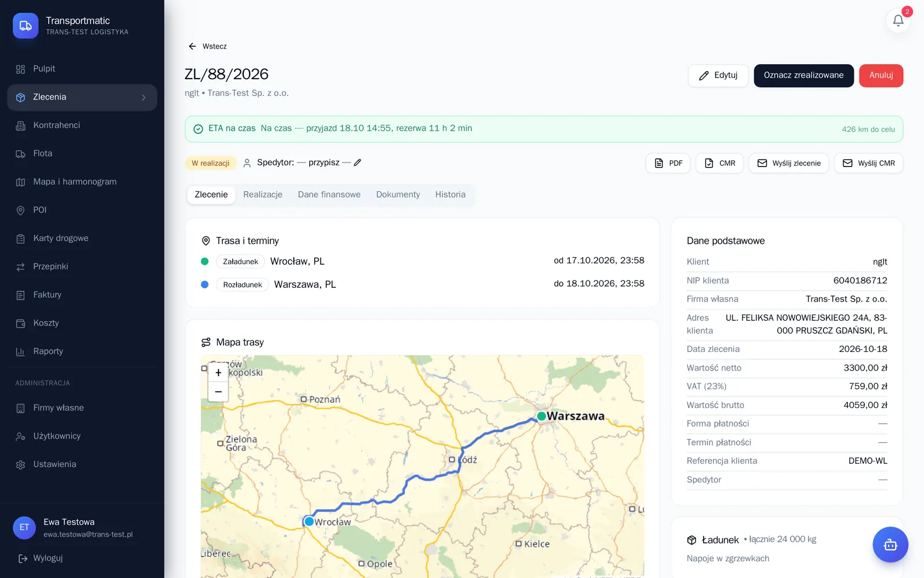The width and height of the screenshot is (924, 578).
Task: Open Raporty in sidebar
Action: [82, 352]
